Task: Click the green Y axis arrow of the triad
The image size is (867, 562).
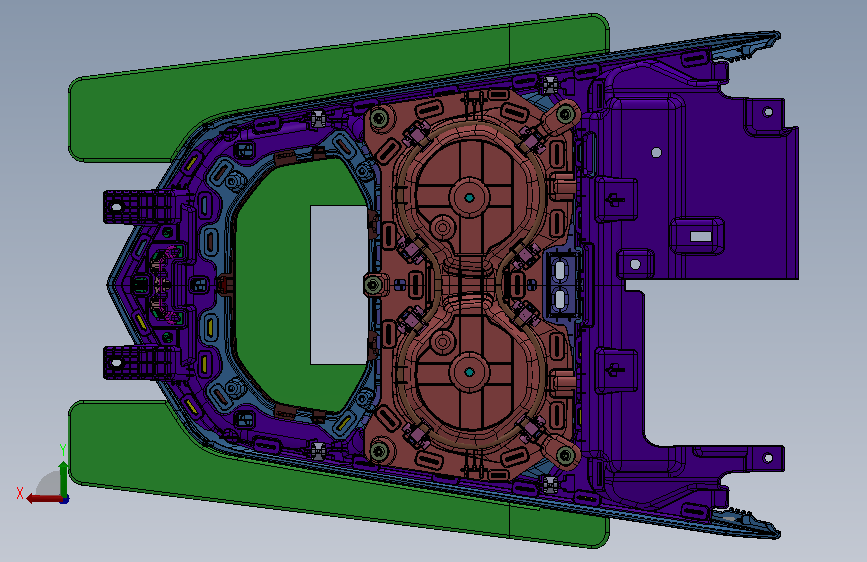Action: pos(64,480)
